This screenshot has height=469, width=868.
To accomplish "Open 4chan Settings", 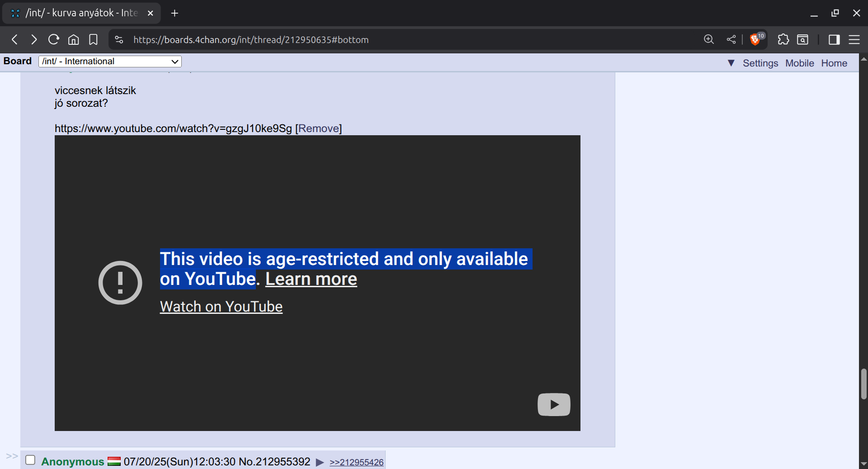I will 760,63.
